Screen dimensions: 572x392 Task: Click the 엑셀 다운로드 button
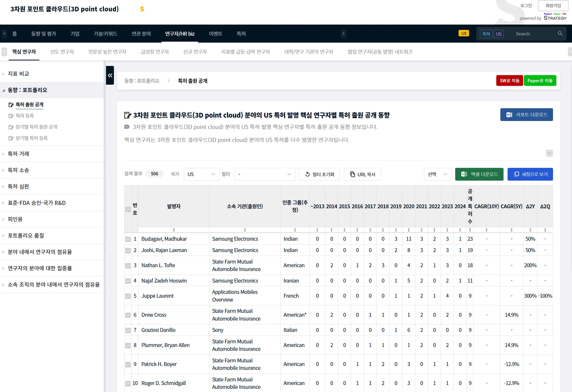[479, 174]
